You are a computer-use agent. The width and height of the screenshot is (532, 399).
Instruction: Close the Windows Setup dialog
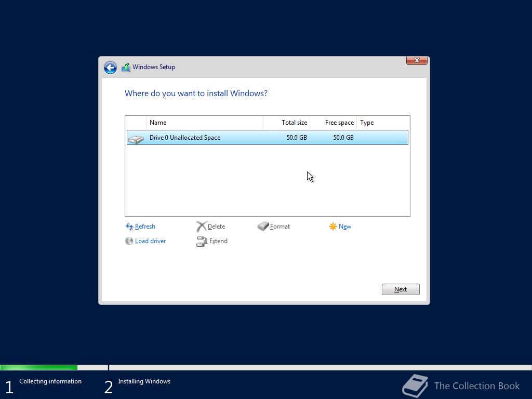click(417, 60)
